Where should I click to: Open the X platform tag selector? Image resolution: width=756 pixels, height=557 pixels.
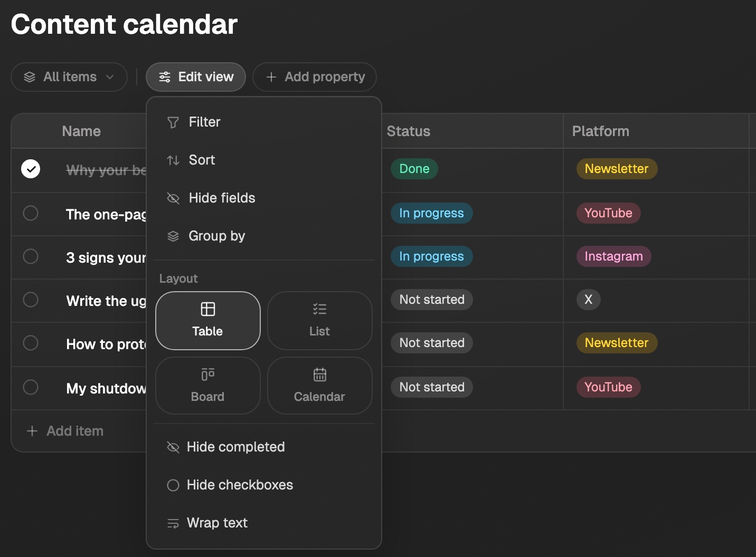(x=589, y=300)
